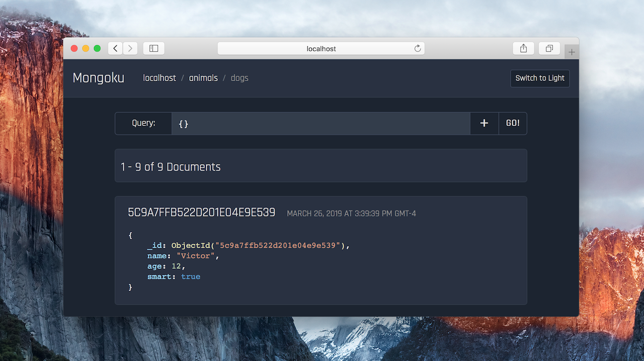The image size is (644, 361).
Task: Close the Safari window
Action: pyautogui.click(x=74, y=48)
